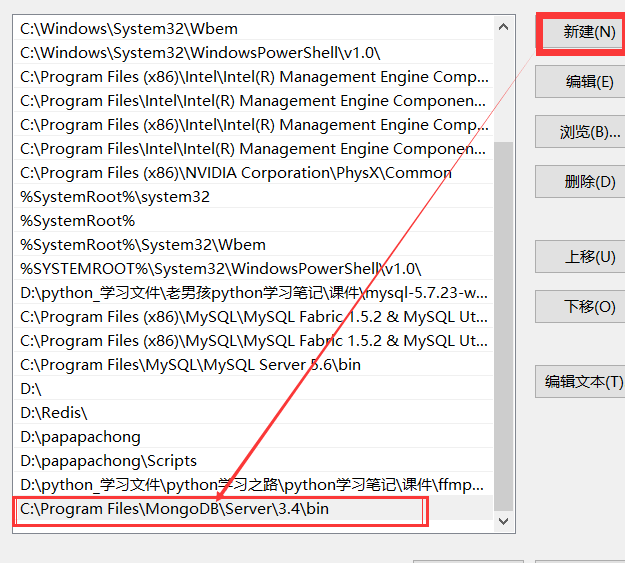The image size is (625, 563).
Task: Click the vertical scrollbar thumb
Action: [x=503, y=326]
